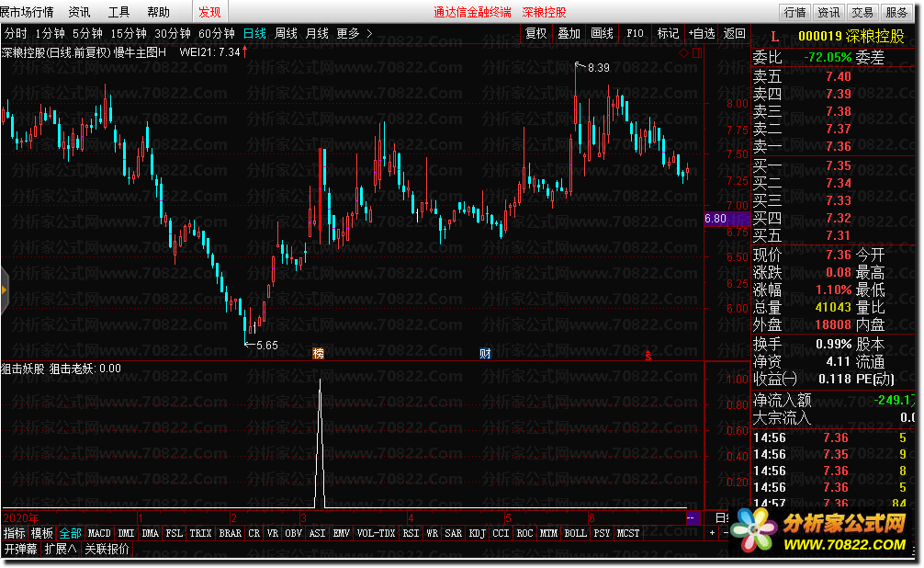
Task: Click the purple marker at timeline end
Action: [693, 517]
